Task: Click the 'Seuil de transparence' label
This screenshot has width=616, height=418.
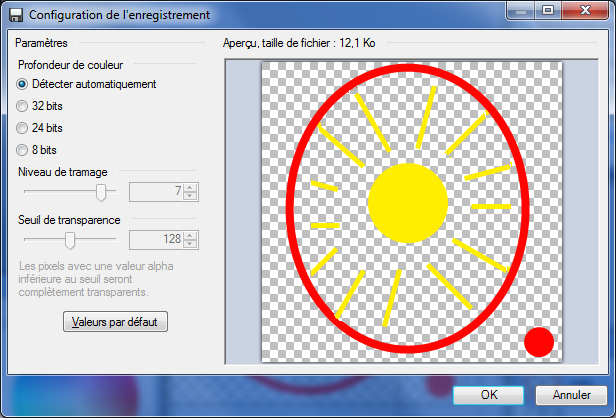Action: [x=69, y=220]
